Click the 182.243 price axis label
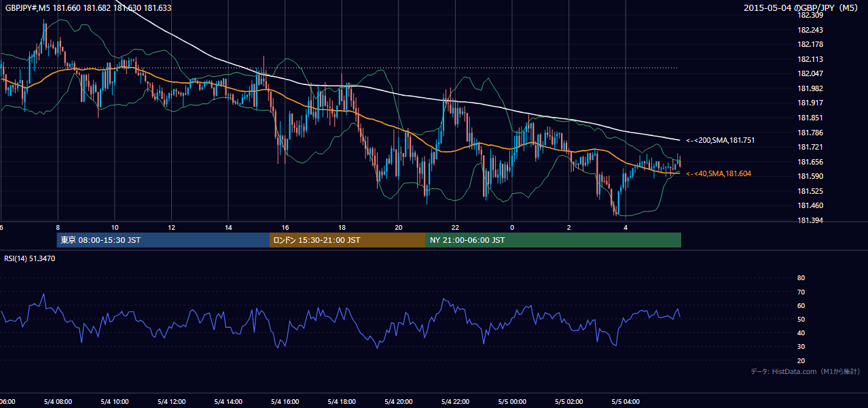 pos(810,30)
